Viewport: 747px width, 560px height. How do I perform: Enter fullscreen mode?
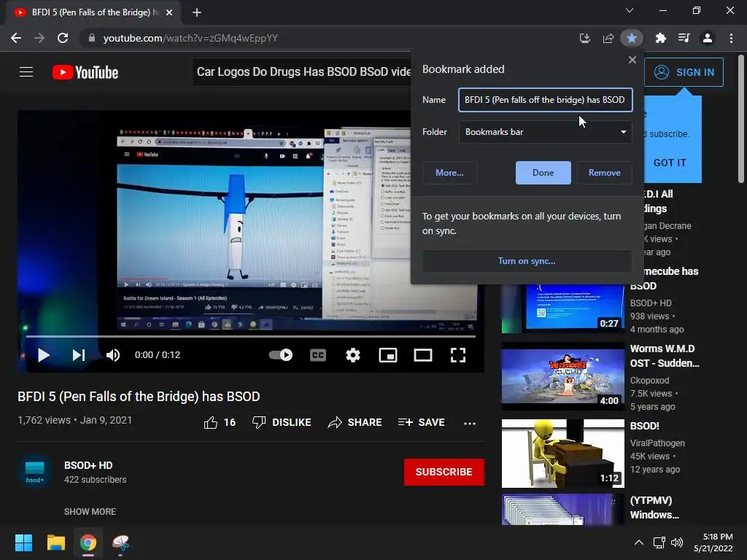(458, 355)
